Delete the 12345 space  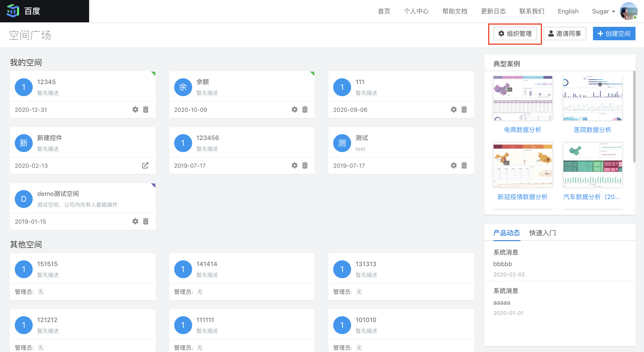(x=146, y=110)
